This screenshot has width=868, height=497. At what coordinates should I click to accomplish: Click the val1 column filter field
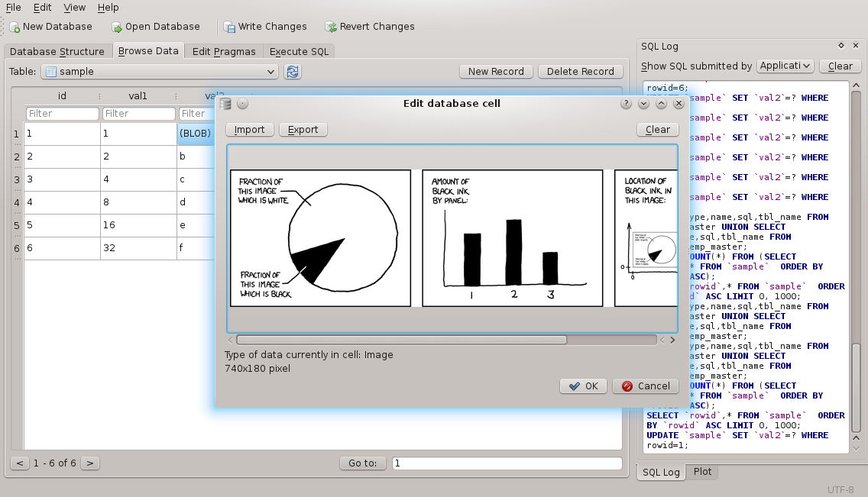point(138,114)
